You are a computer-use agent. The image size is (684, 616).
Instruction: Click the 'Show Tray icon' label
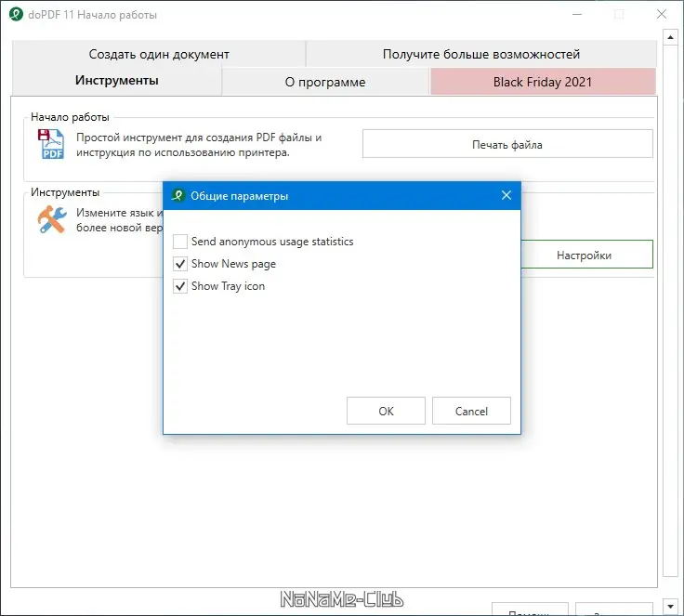[228, 286]
